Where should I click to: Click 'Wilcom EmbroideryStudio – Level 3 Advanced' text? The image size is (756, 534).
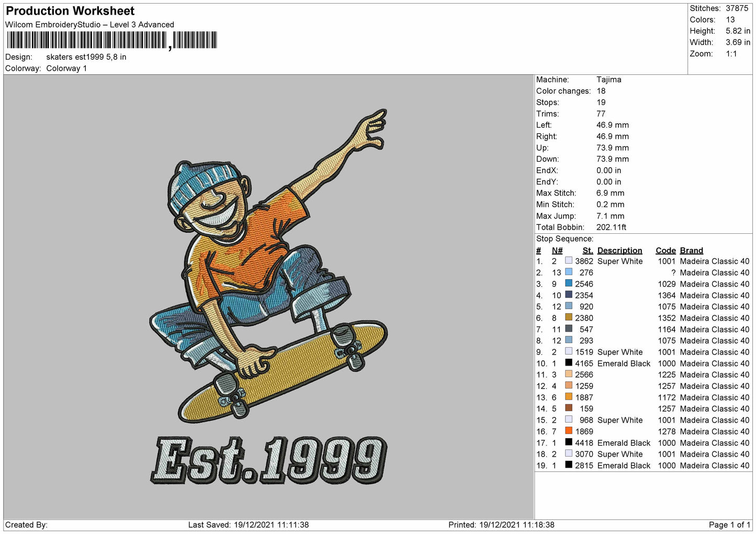click(89, 25)
